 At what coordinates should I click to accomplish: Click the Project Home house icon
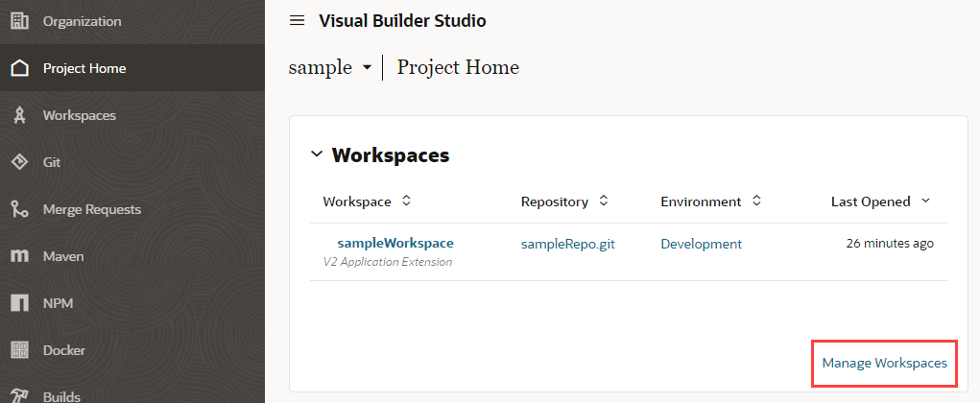20,68
